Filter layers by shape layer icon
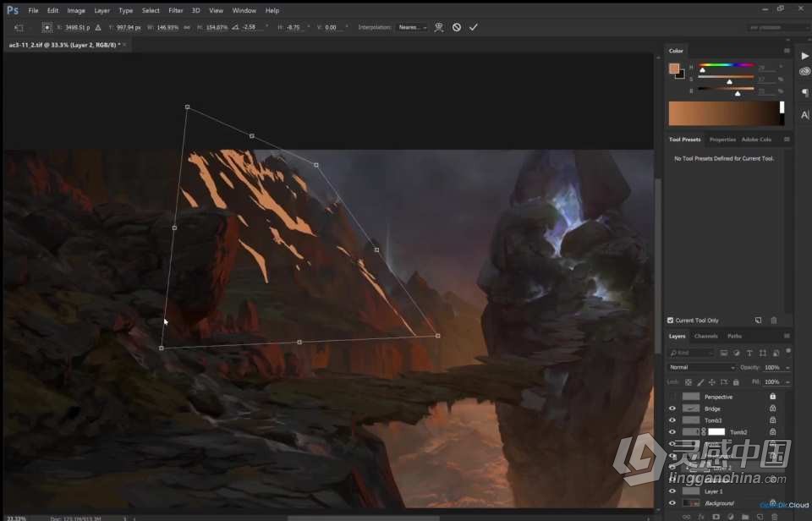 [x=762, y=354]
